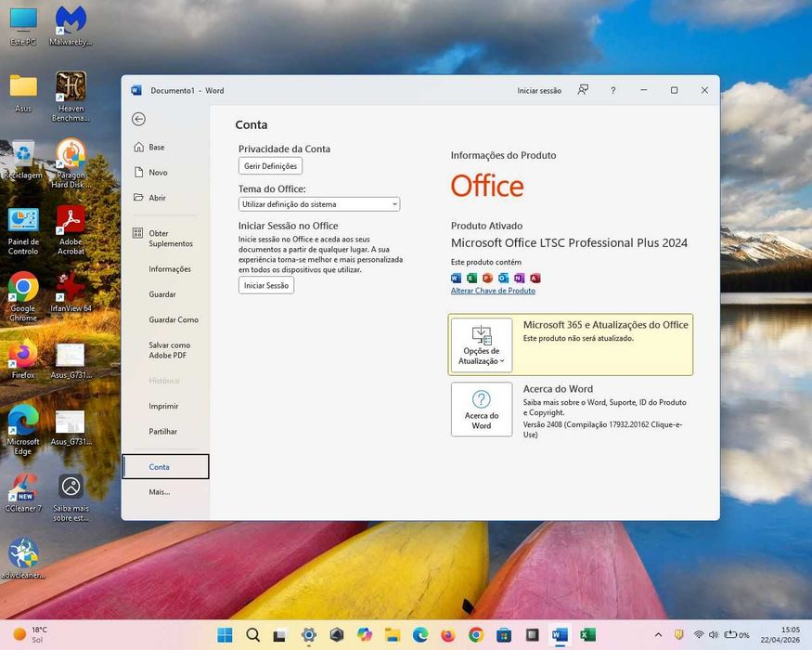The height and width of the screenshot is (650, 812).
Task: Open Microsoft Store from the taskbar
Action: click(504, 635)
